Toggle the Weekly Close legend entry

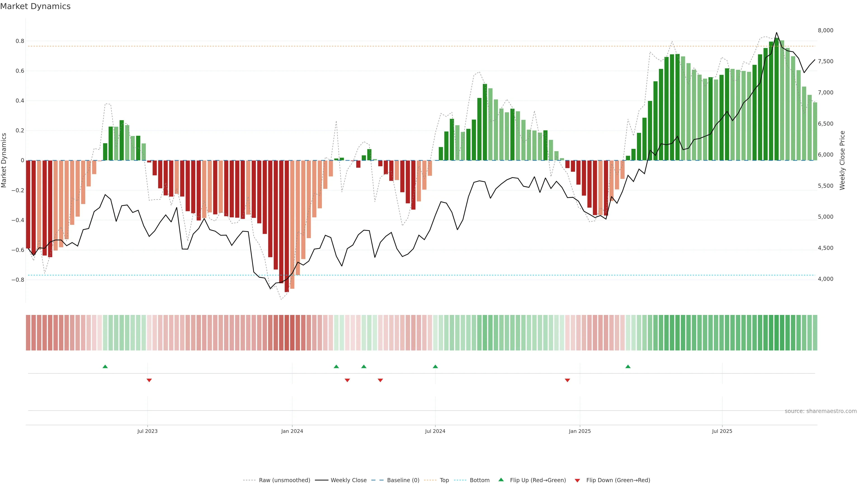click(348, 480)
